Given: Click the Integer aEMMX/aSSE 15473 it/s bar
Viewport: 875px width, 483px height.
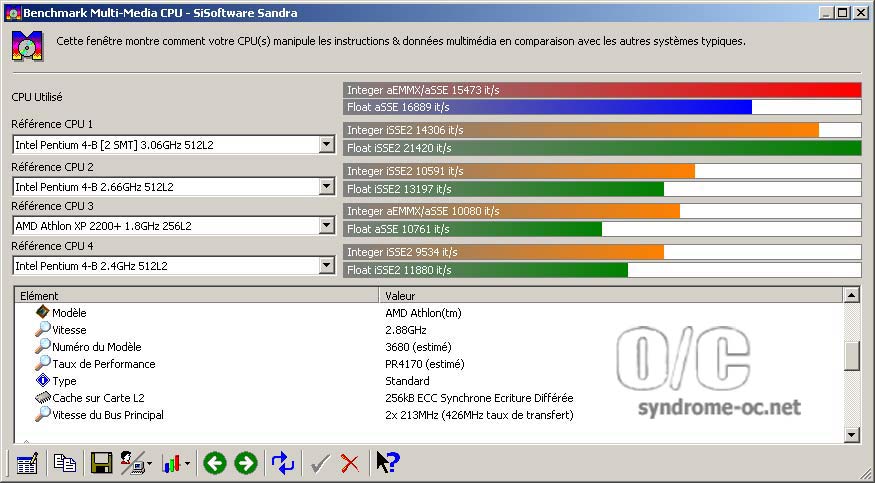Looking at the screenshot, I should click(602, 90).
